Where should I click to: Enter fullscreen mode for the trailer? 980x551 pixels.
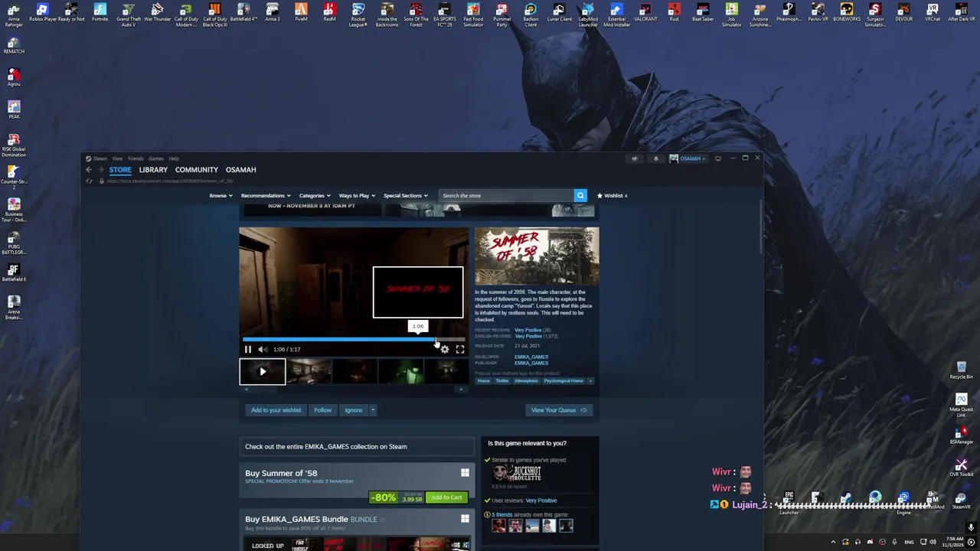[x=460, y=349]
